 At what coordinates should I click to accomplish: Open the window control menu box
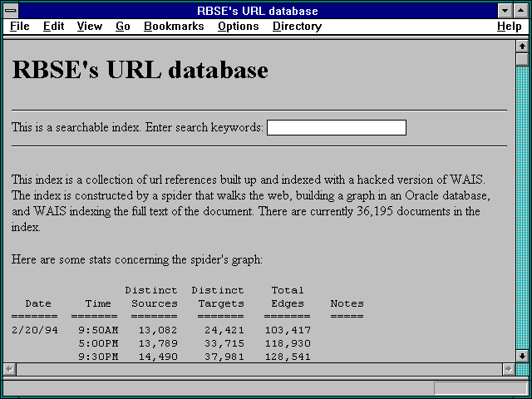[x=11, y=11]
